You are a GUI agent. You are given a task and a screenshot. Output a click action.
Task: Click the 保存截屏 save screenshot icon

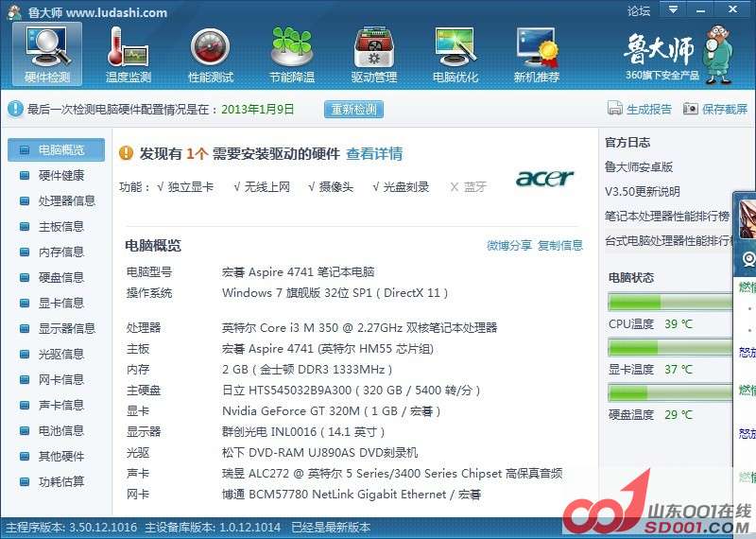(691, 109)
